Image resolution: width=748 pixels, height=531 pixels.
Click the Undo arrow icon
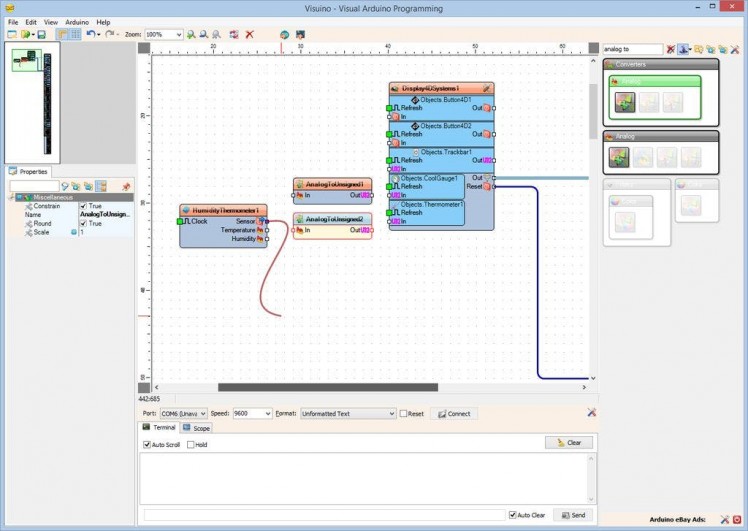point(90,34)
